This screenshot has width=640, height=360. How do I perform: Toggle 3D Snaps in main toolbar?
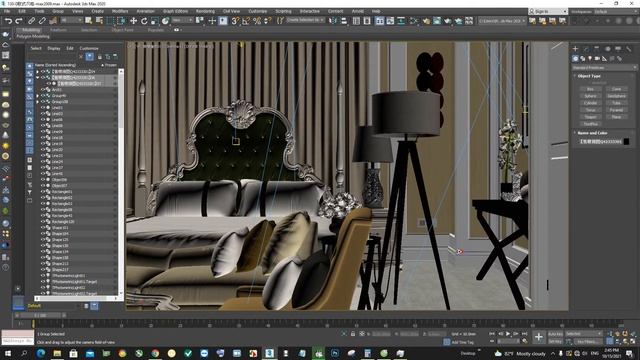click(x=235, y=21)
